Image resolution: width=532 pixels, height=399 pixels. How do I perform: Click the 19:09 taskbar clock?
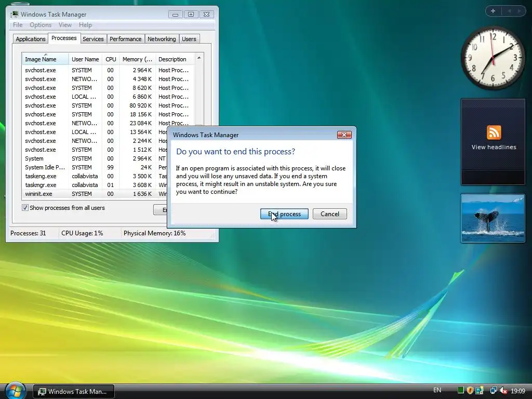pos(518,391)
